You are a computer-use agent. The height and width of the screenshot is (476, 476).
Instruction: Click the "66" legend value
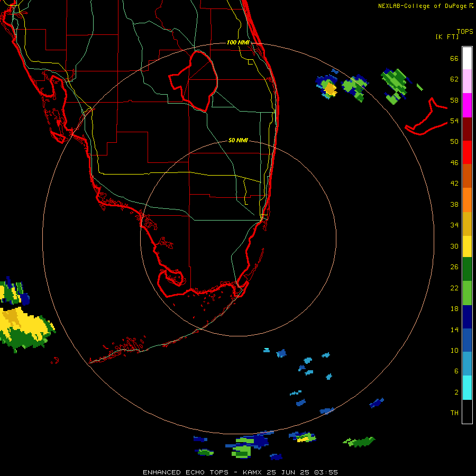tap(454, 59)
